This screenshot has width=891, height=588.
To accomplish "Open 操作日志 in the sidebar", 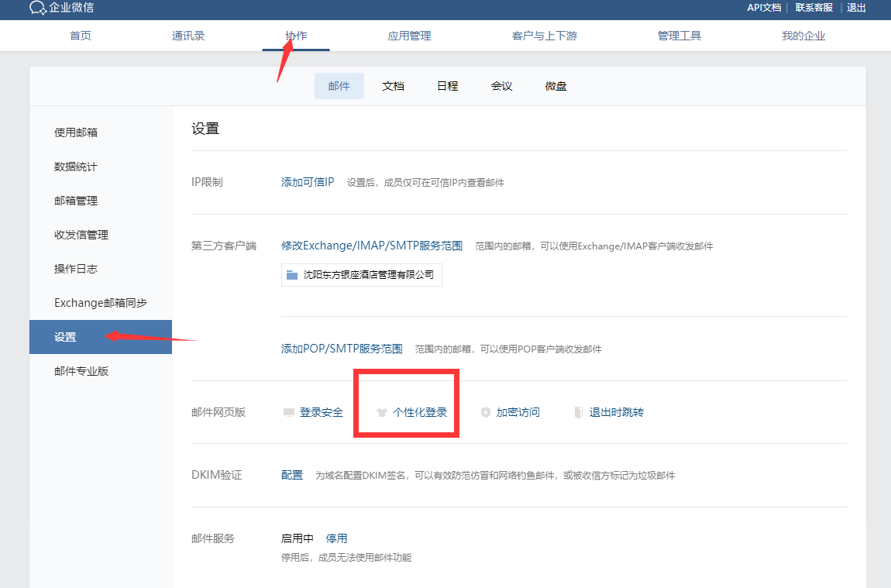I will click(x=101, y=269).
